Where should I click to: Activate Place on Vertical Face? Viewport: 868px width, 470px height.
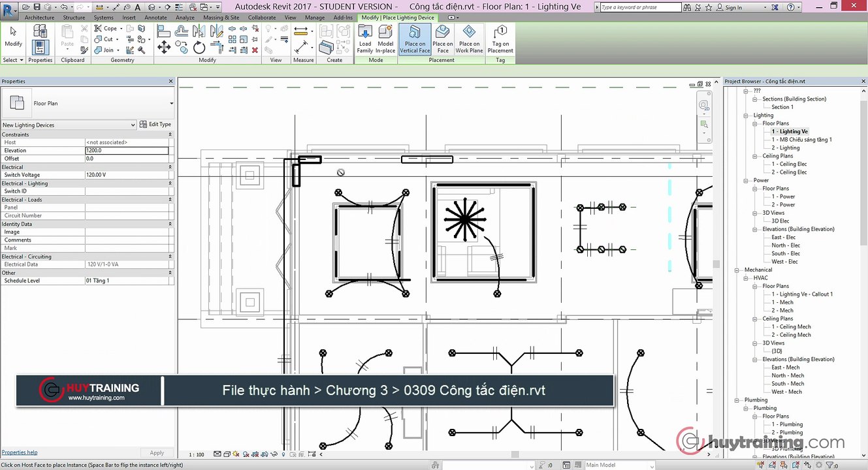pyautogui.click(x=415, y=39)
